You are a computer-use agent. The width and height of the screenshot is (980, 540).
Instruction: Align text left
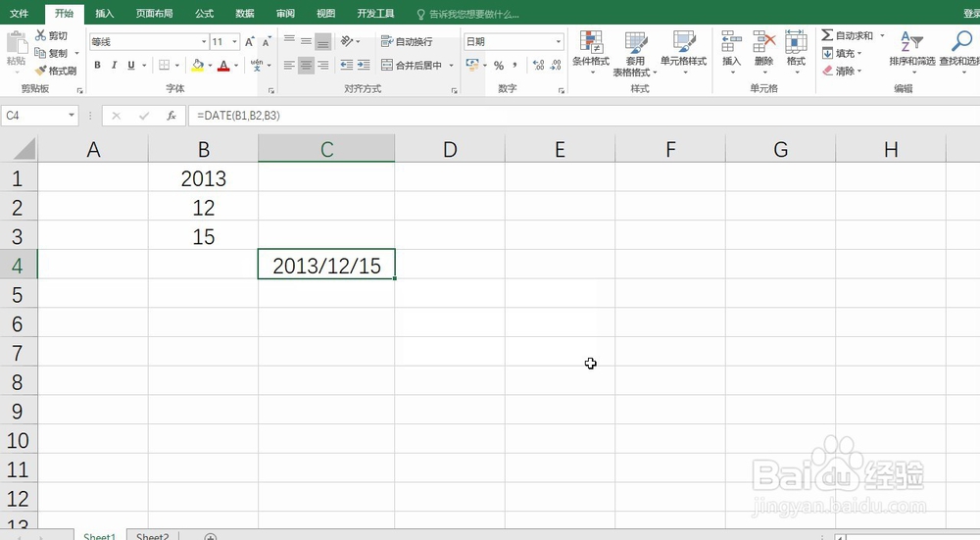tap(289, 65)
